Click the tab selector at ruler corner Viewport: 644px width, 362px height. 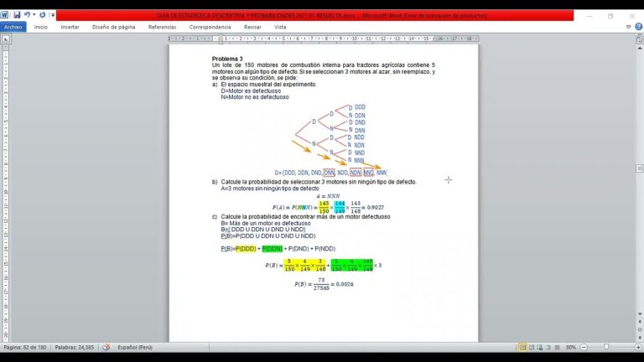6,39
